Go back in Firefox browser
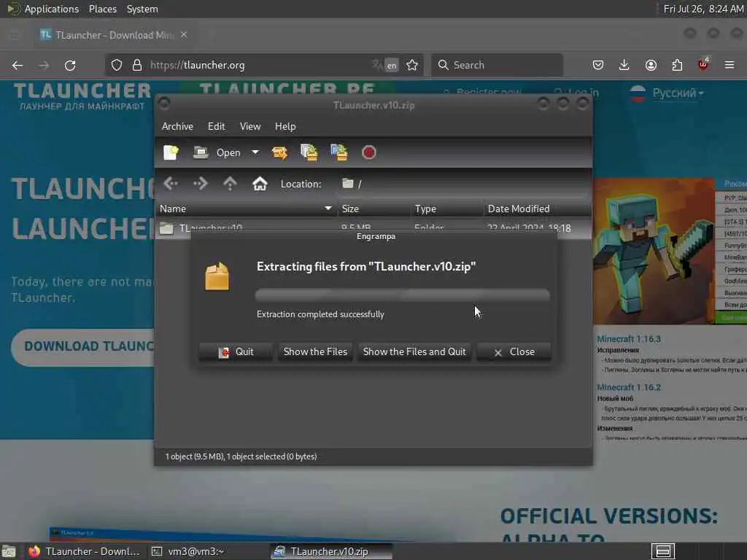The height and width of the screenshot is (560, 747). 18,65
